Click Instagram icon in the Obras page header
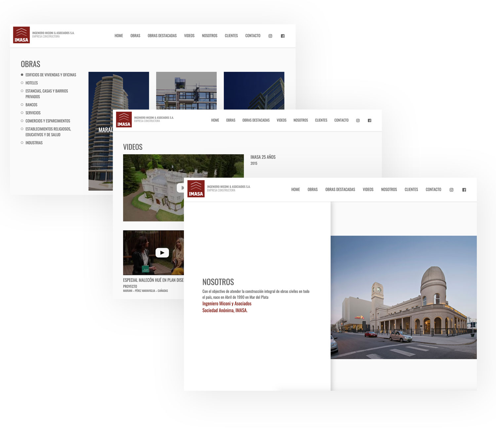Image resolution: width=496 pixels, height=448 pixels. (x=270, y=36)
